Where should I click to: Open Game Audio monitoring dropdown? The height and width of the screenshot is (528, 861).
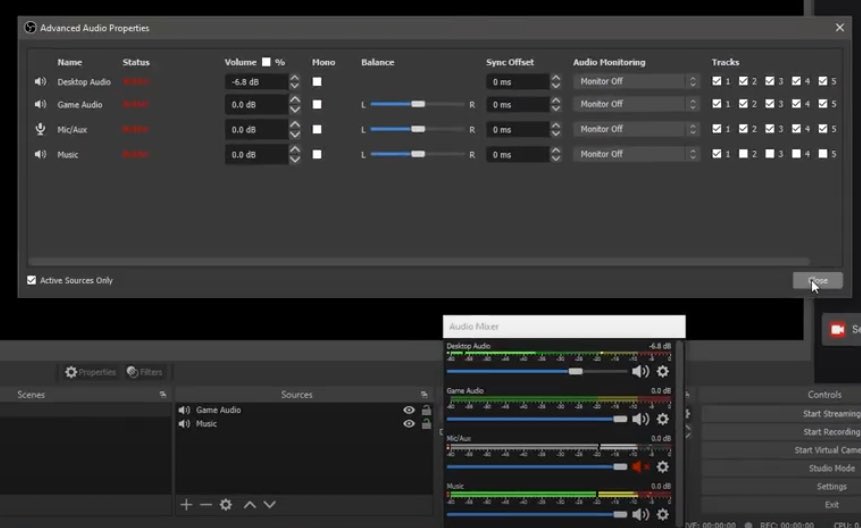[636, 104]
